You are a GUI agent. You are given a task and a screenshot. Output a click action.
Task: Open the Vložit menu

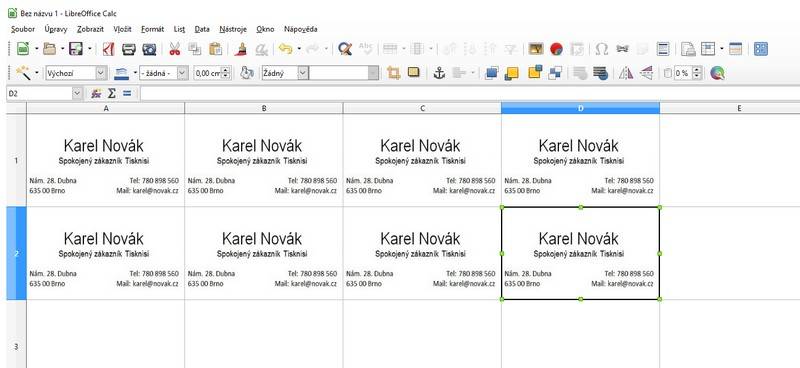122,29
